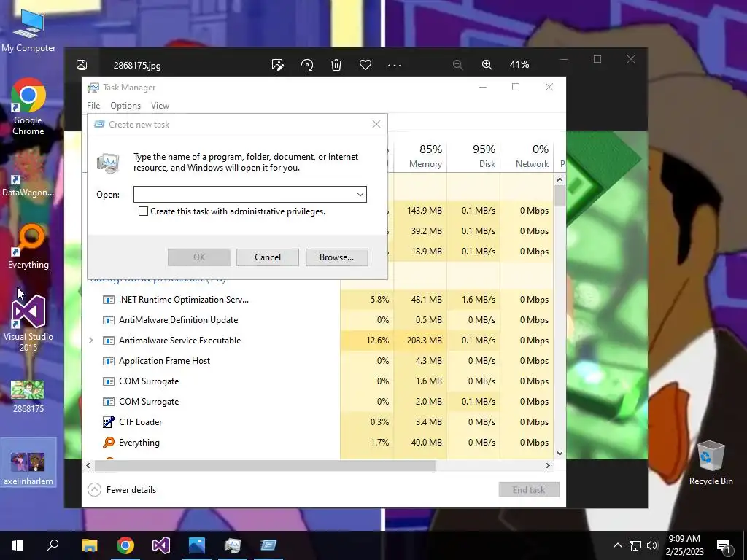Click vertical scrollbar down arrow

(x=560, y=454)
